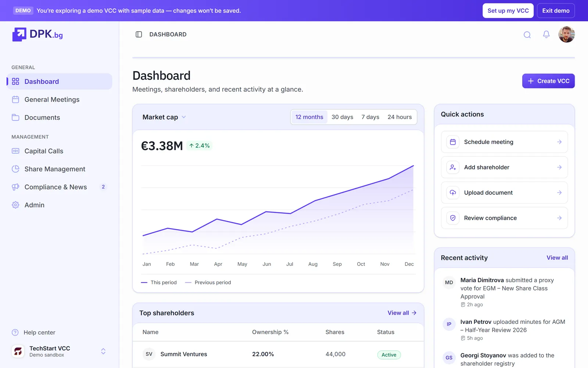Open the Market cap metric dropdown
This screenshot has height=368, width=588.
coord(164,117)
